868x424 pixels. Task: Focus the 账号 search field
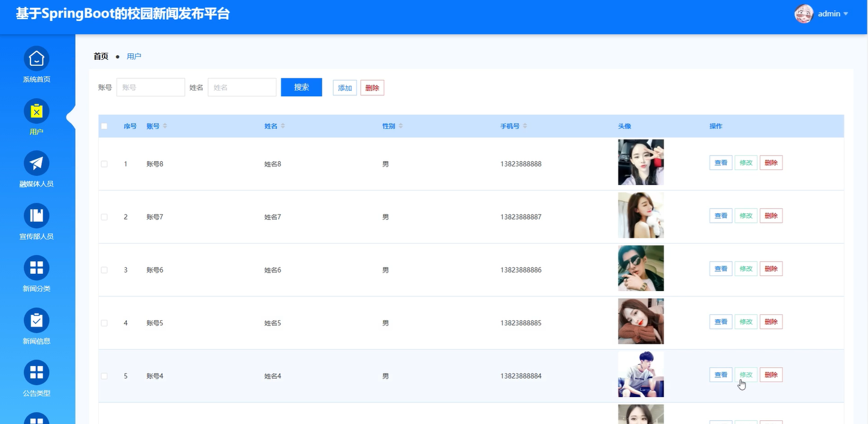pos(151,87)
